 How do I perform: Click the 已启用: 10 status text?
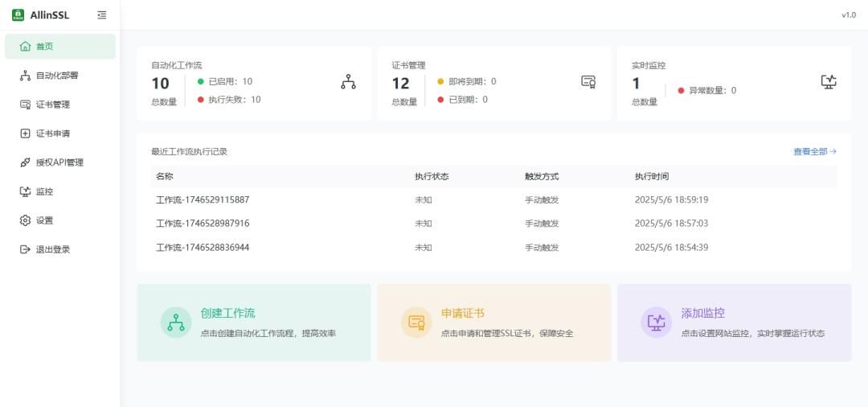click(x=231, y=81)
